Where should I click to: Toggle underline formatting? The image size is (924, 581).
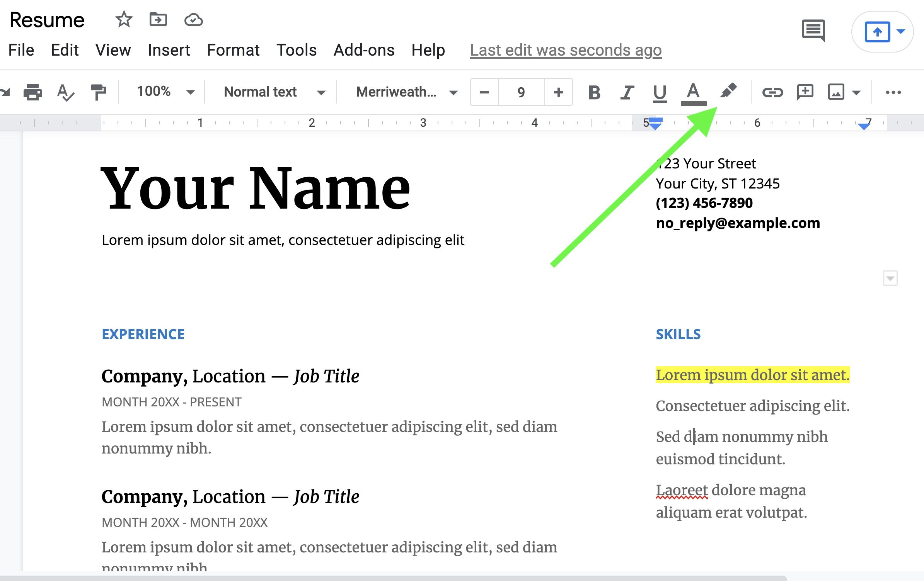[x=660, y=93]
